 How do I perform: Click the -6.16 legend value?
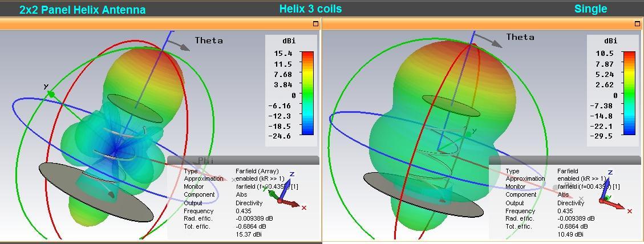(281, 105)
